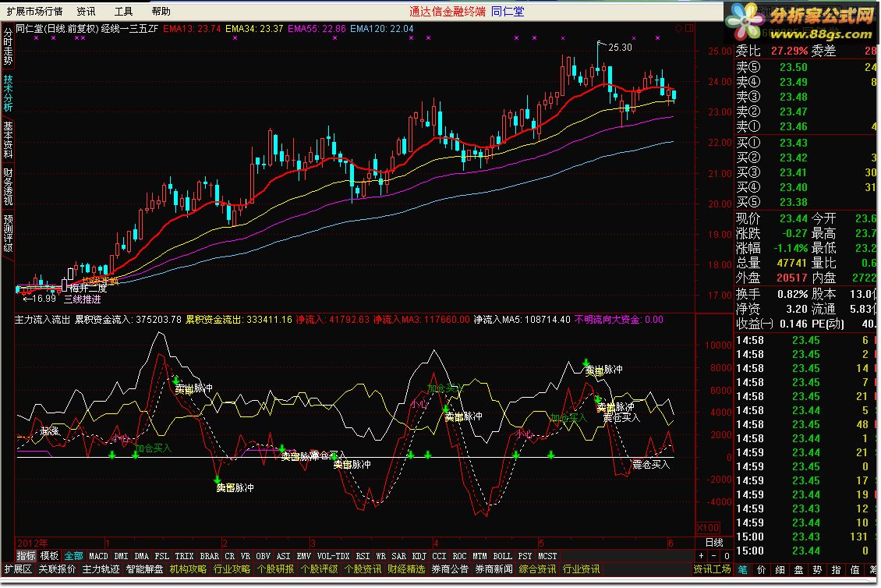Zoom in chart with the + button
This screenshot has height=588, width=881.
point(701,556)
